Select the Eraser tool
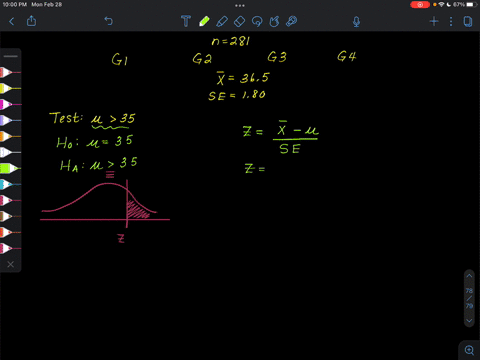Image resolution: width=480 pixels, height=360 pixels. [239, 22]
